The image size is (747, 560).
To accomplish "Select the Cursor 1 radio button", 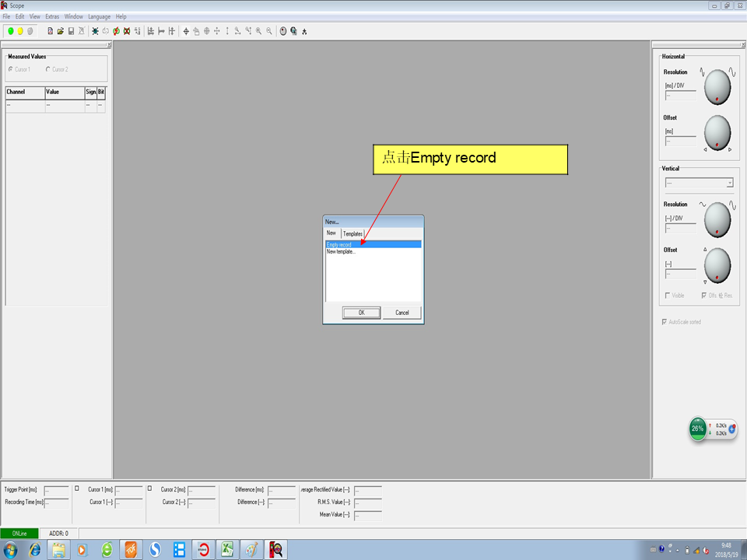I will (10, 69).
